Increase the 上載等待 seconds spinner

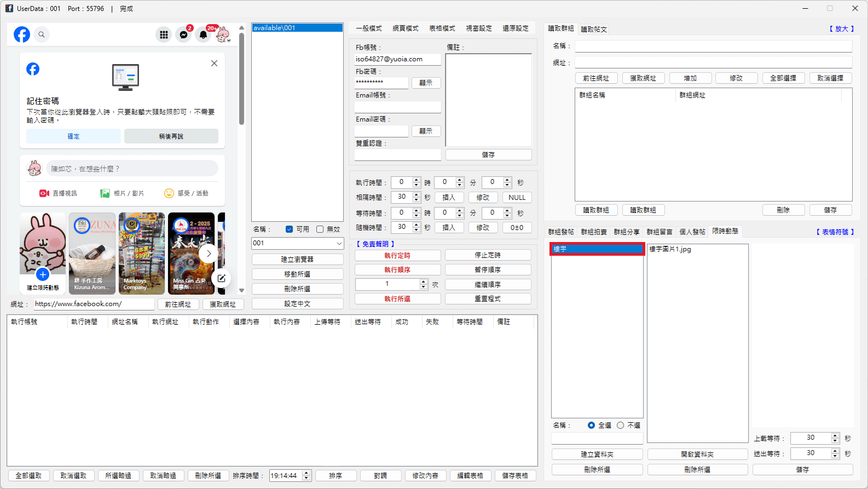(x=835, y=435)
